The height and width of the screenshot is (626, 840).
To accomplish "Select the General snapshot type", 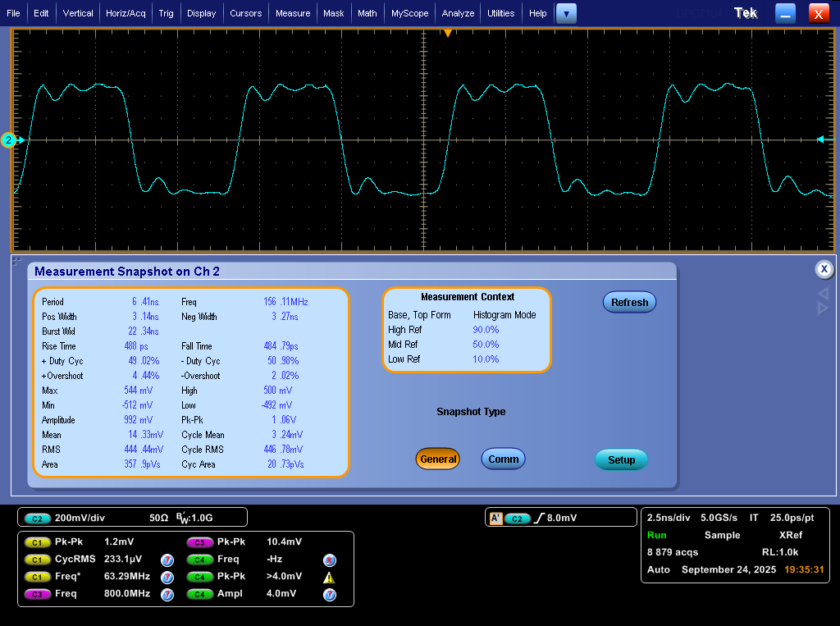I will 438,459.
